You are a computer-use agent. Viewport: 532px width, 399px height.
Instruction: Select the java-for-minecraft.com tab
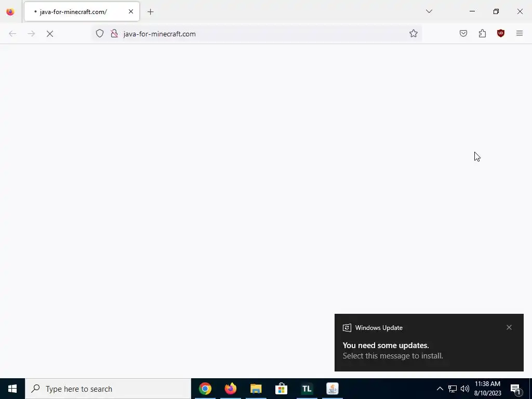pyautogui.click(x=82, y=11)
